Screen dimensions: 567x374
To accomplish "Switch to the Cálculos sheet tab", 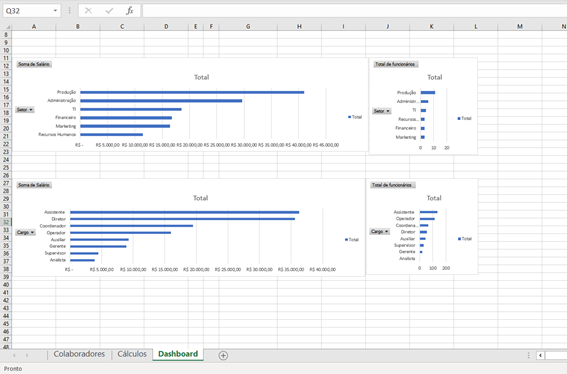I will tap(132, 354).
